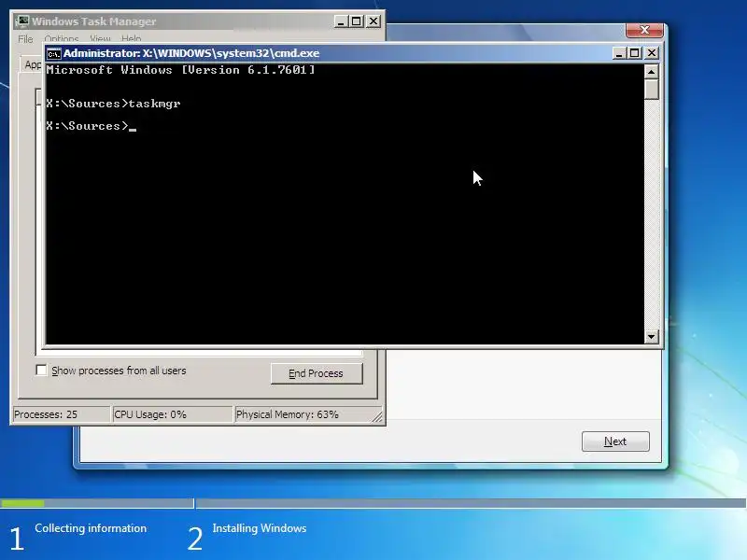Close the cmd.exe window
Screen dimensions: 747x560
click(652, 53)
